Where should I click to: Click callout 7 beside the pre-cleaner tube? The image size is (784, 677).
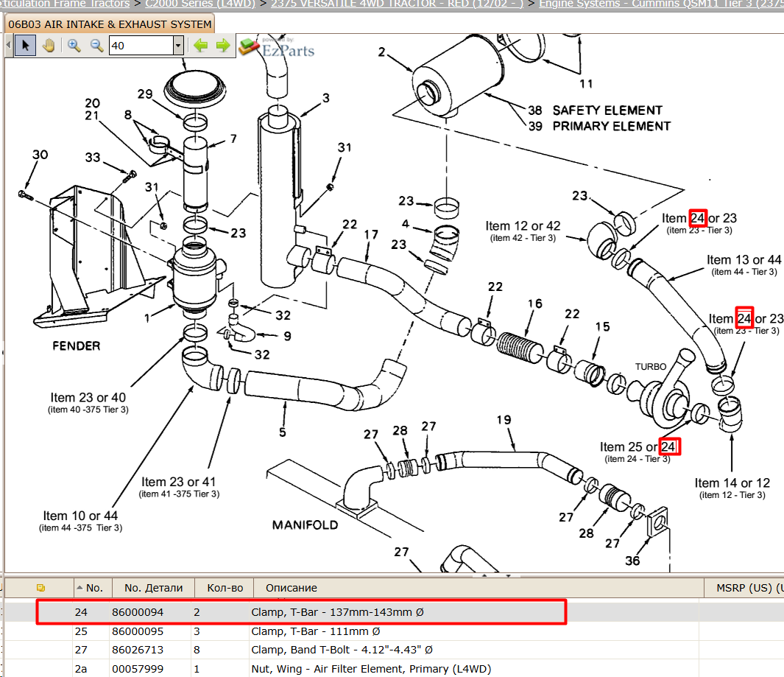click(233, 138)
